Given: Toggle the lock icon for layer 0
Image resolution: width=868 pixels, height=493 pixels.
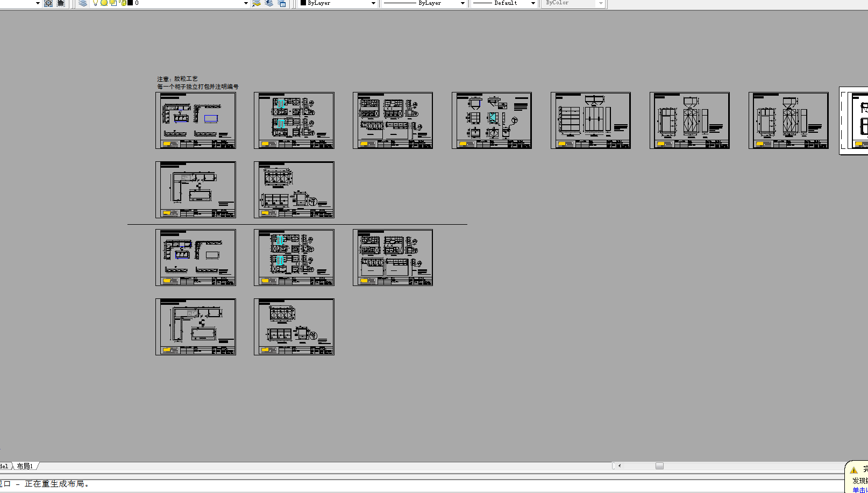Looking at the screenshot, I should click(x=123, y=3).
